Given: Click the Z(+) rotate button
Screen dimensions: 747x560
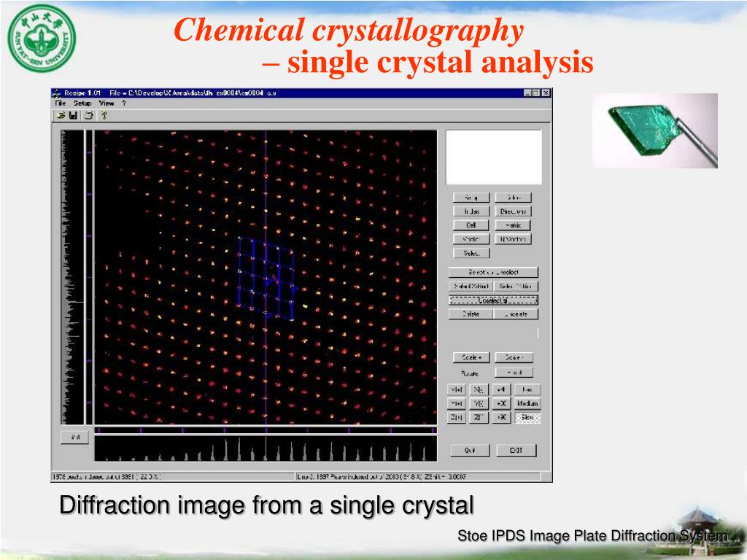Looking at the screenshot, I should click(x=457, y=417).
